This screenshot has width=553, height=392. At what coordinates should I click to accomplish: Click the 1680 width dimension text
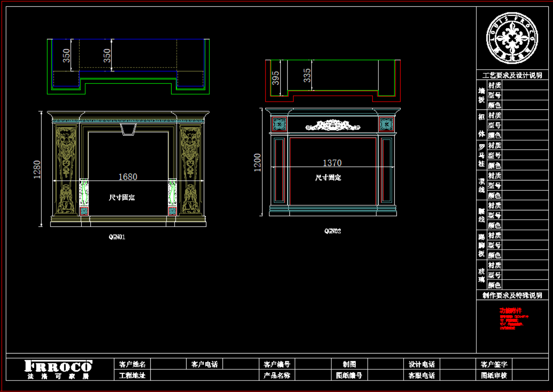[128, 177]
